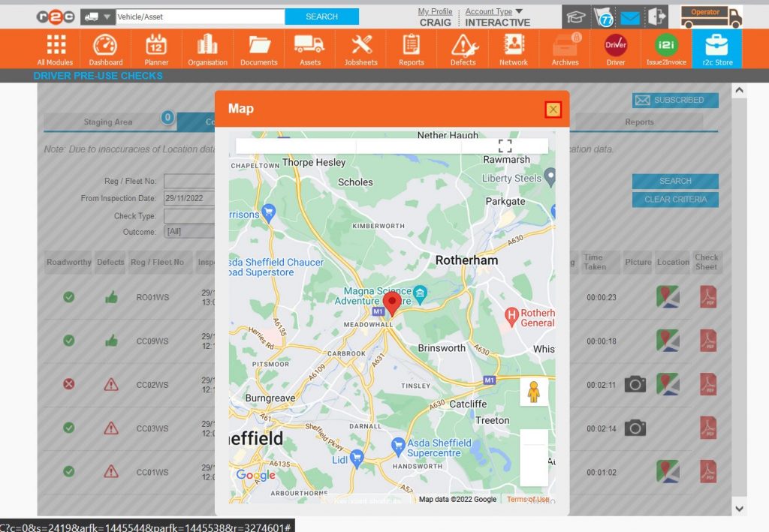The image size is (769, 532).
Task: Toggle the SUBSCRIBED notification button
Action: click(x=674, y=100)
